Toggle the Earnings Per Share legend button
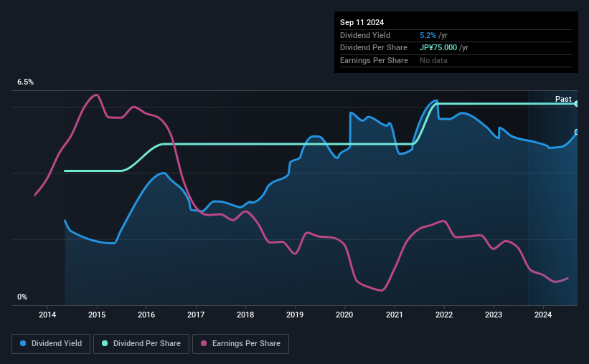 (240, 343)
